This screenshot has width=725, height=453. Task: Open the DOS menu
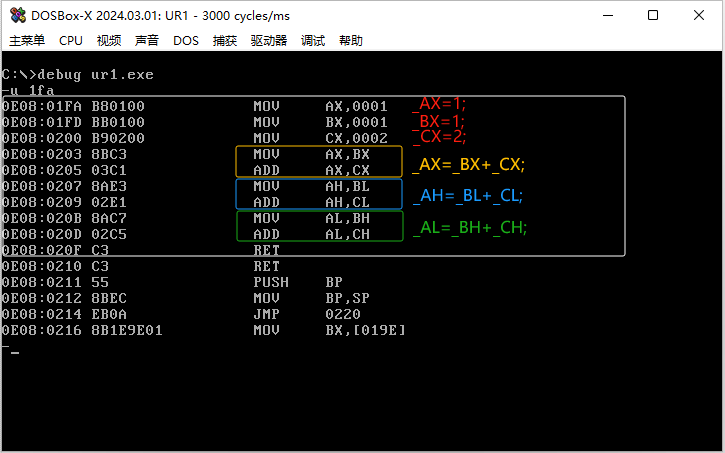click(x=186, y=41)
